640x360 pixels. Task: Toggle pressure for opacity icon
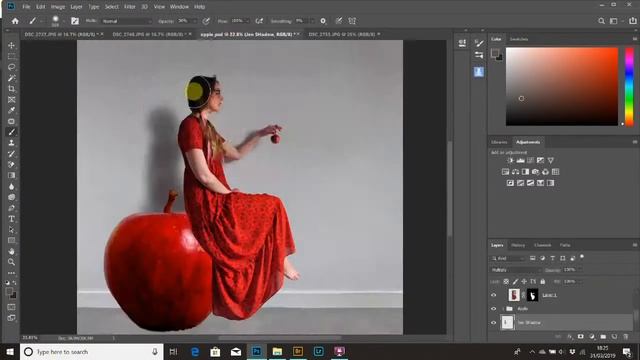[207, 21]
